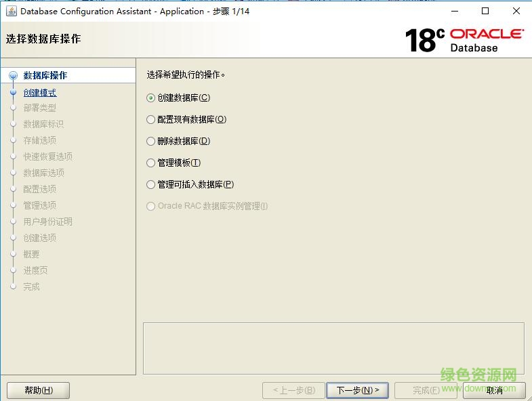
Task: Select the 创建数据库 radio button
Action: point(151,98)
